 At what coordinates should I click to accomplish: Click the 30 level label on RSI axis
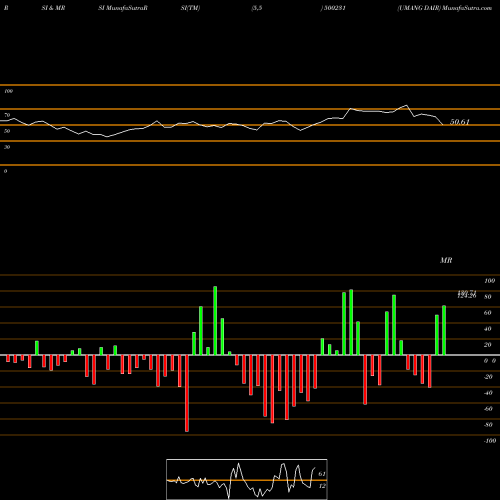coord(7,147)
